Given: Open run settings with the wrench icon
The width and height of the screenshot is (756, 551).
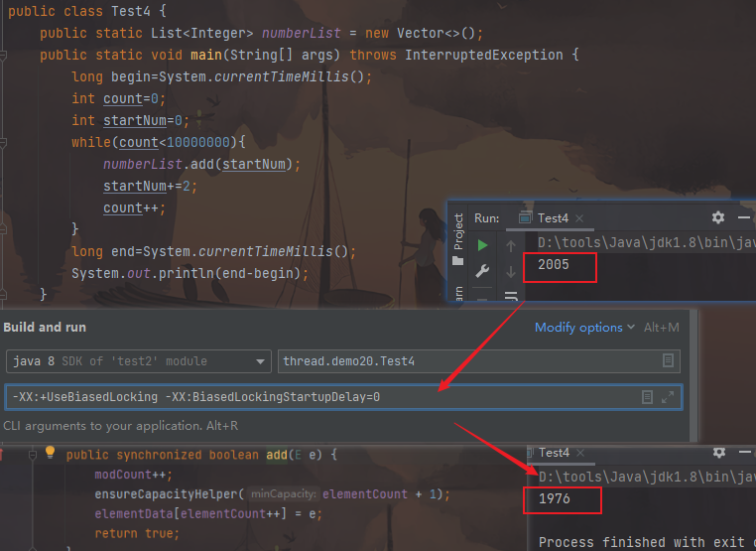Looking at the screenshot, I should coord(482,271).
